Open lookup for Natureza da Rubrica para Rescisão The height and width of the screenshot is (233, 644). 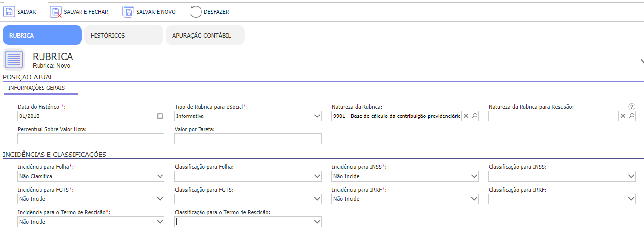coord(631,116)
